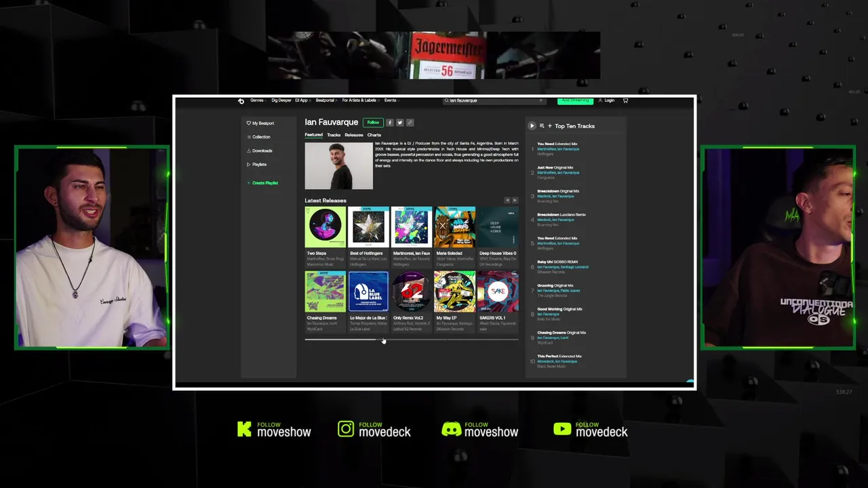Open Collection in sidebar

point(258,137)
